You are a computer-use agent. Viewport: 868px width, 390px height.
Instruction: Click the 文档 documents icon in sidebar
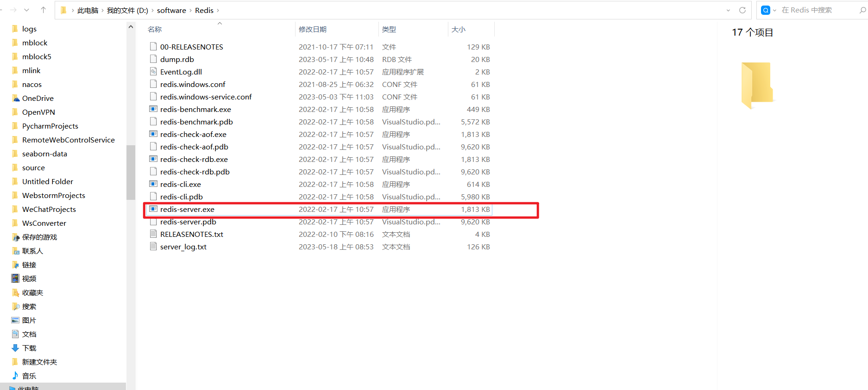point(15,334)
